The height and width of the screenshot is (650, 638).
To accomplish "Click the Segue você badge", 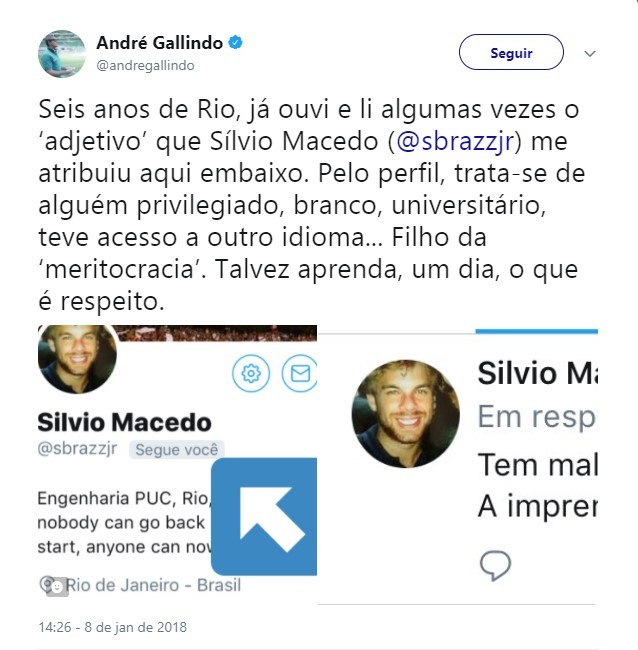I will pyautogui.click(x=177, y=449).
